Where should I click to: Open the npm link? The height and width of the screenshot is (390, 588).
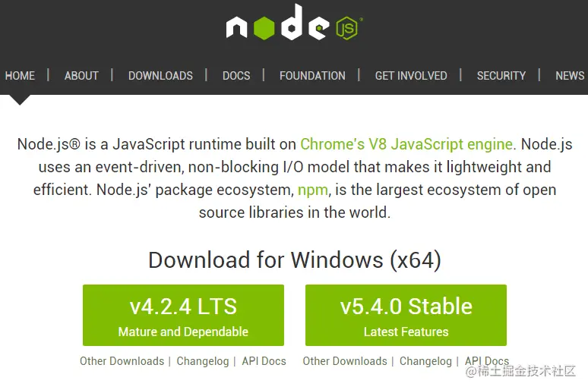313,190
